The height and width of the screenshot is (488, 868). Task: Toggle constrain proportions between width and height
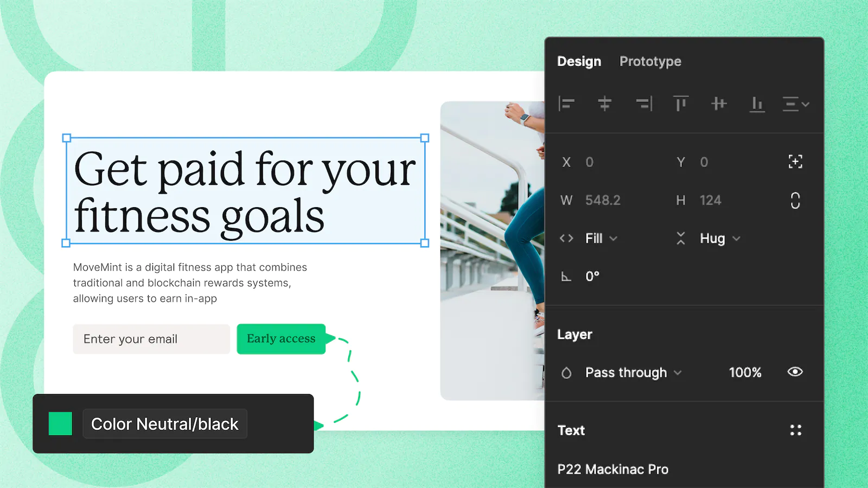point(794,200)
